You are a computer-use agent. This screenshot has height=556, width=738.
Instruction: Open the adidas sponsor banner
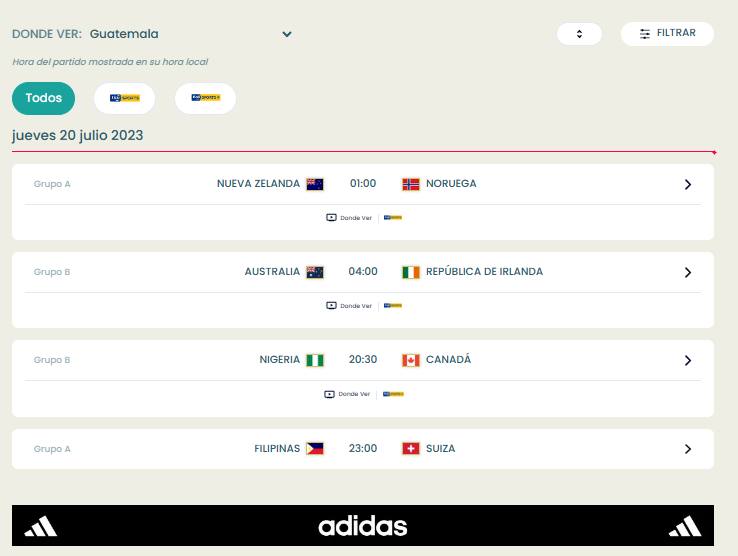tap(362, 525)
